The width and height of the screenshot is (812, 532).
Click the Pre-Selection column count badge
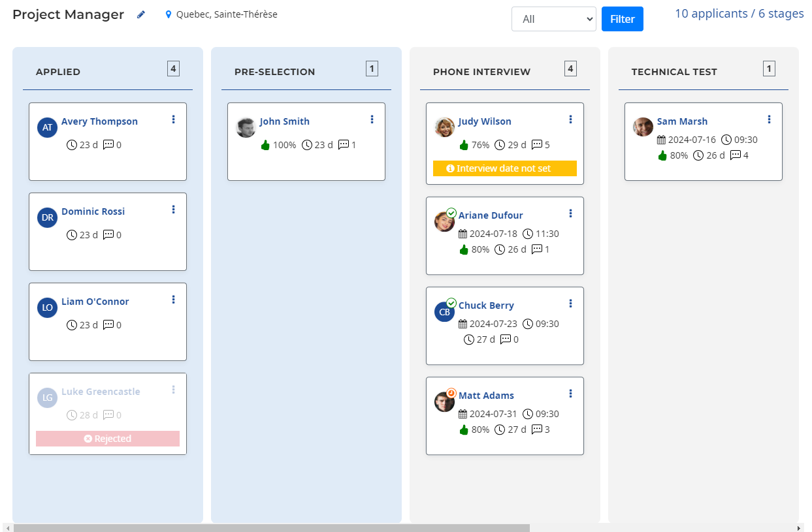click(x=372, y=69)
